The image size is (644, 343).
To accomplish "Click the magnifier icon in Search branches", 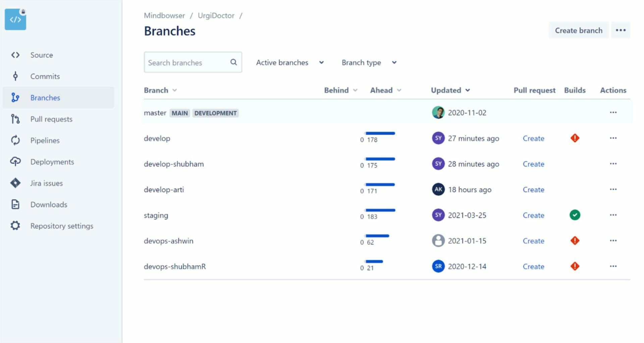I will pyautogui.click(x=234, y=62).
